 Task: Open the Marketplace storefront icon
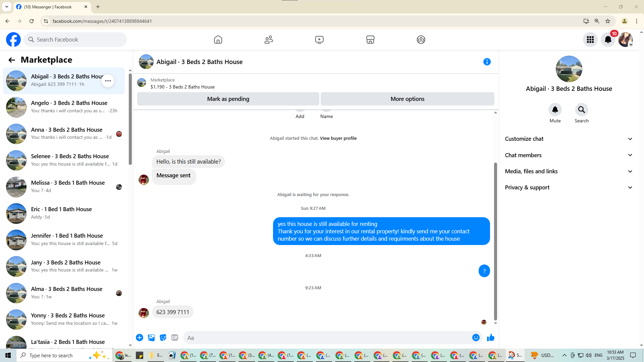(x=370, y=40)
